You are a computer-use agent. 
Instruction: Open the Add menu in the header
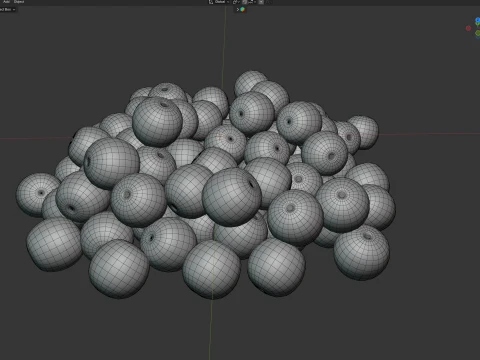(6, 2)
